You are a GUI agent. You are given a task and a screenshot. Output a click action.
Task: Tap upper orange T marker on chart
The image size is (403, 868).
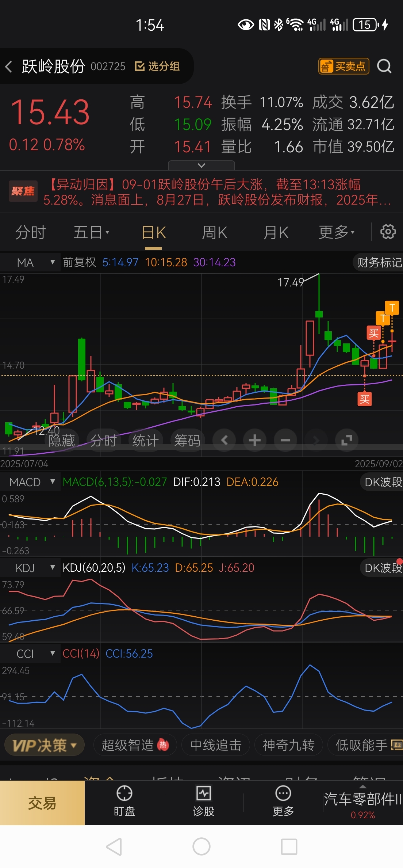392,308
